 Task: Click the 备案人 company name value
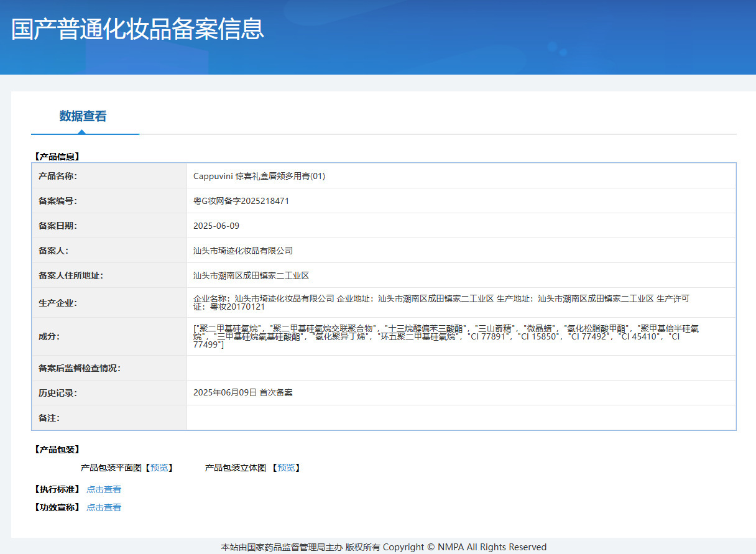point(243,251)
